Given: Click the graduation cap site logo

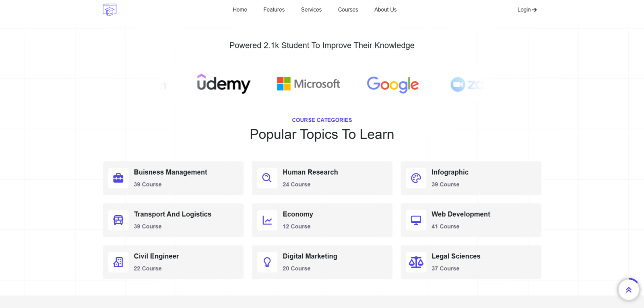Looking at the screenshot, I should 109,10.
